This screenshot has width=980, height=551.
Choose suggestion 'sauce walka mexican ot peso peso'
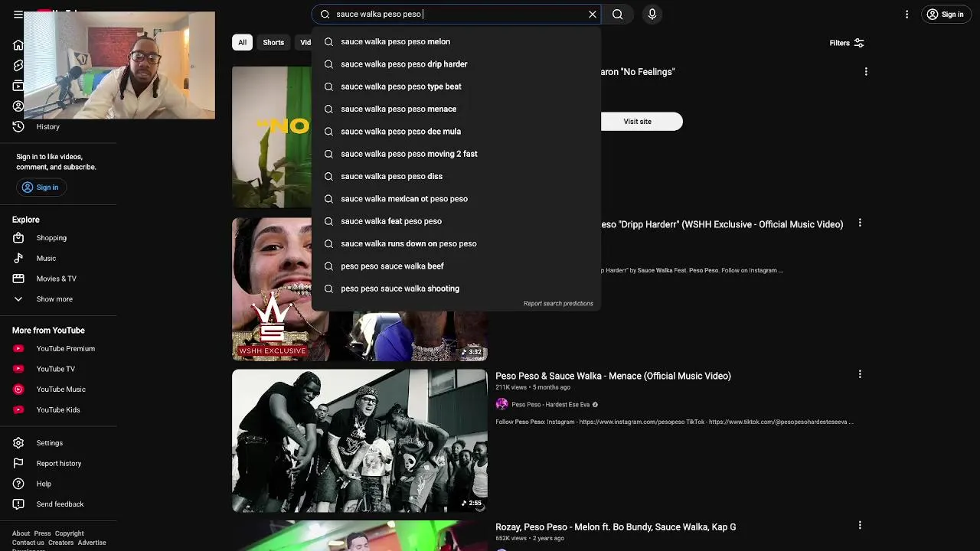click(456, 199)
